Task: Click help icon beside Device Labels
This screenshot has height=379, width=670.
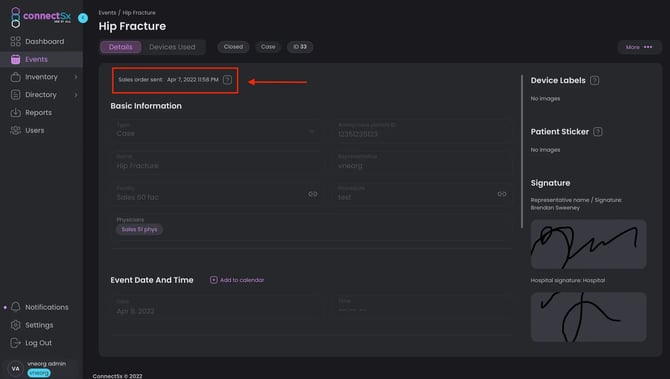Action: (594, 80)
